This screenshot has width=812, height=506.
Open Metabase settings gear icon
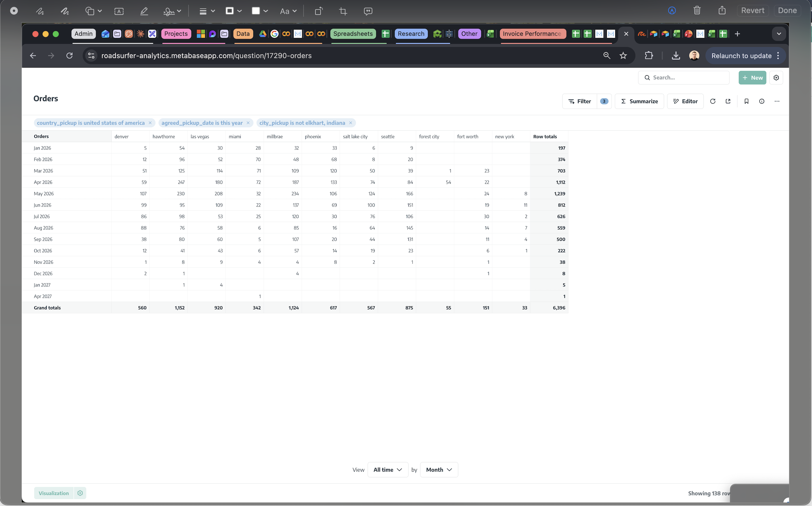[776, 78]
